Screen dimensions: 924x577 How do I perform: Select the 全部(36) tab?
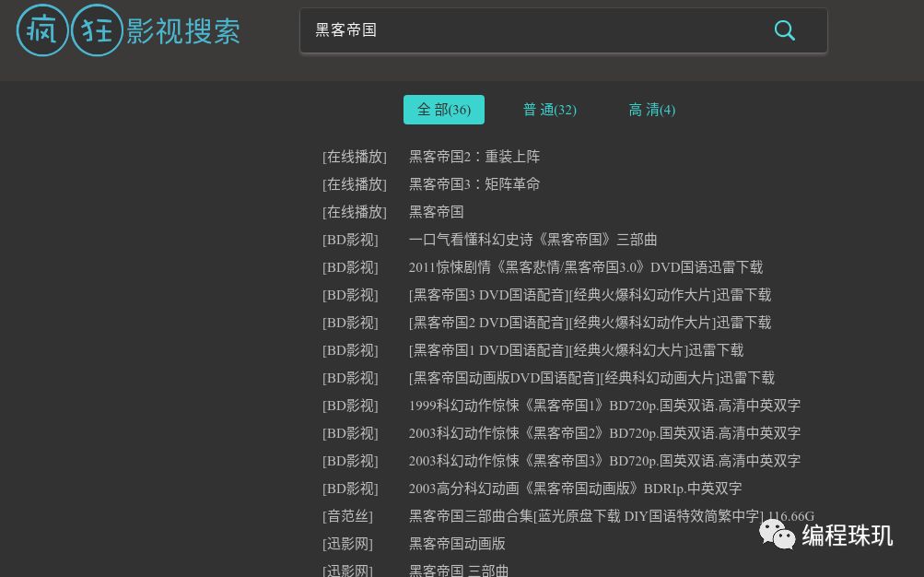[x=444, y=110]
